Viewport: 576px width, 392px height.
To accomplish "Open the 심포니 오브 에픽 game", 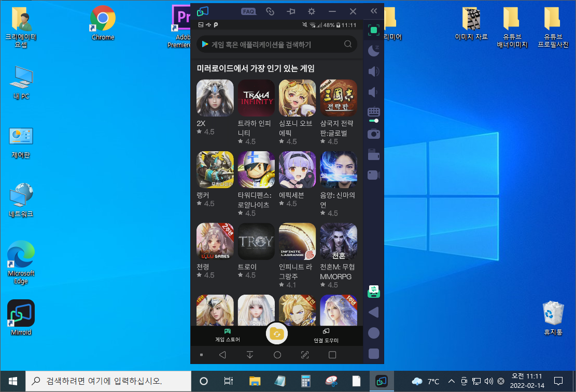I will coord(297,98).
